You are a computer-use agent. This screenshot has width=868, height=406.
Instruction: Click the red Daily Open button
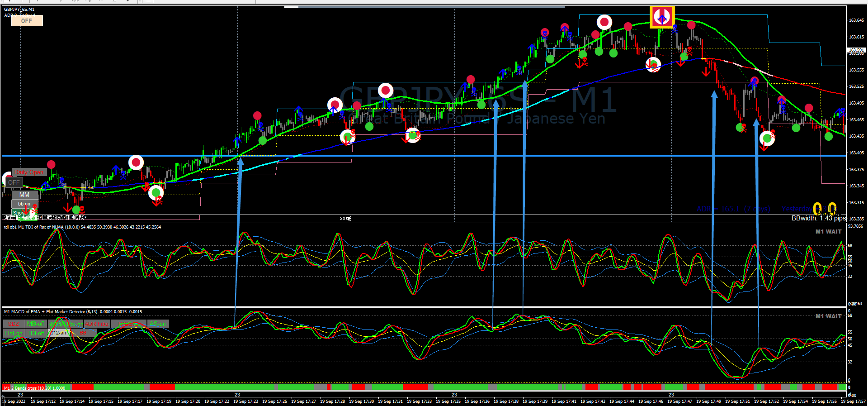click(29, 172)
